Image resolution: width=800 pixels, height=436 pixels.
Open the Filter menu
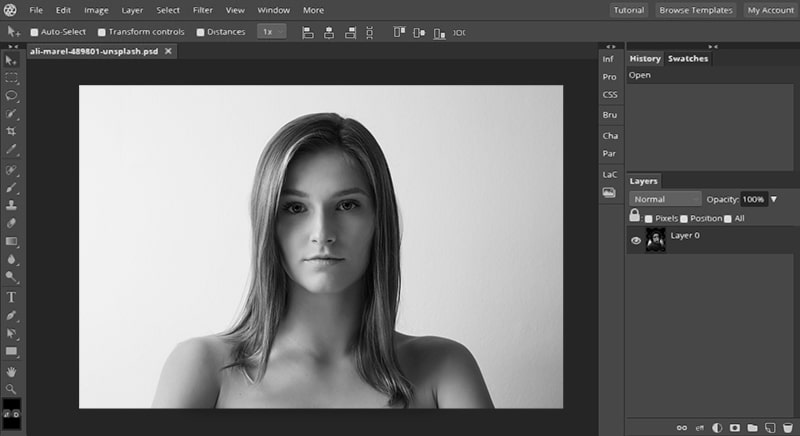pos(202,10)
